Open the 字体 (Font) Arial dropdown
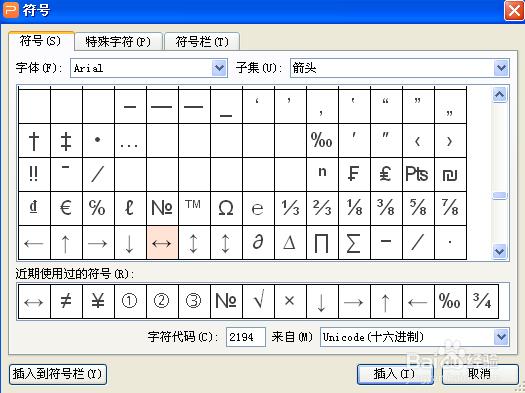The image size is (525, 393). click(149, 68)
